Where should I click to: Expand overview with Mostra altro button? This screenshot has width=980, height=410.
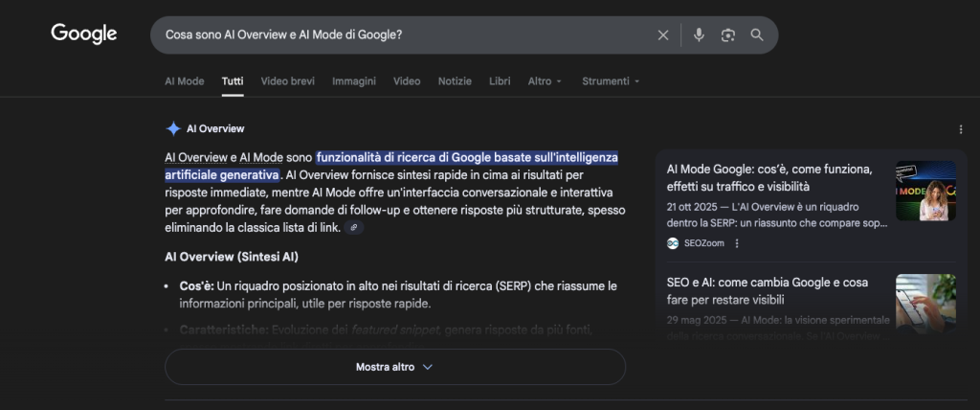395,367
